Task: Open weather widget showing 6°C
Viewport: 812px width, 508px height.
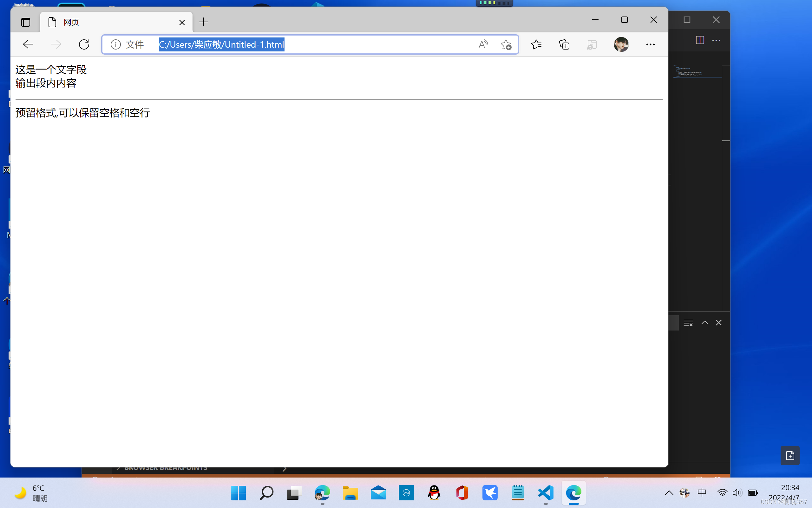Action: [x=31, y=493]
